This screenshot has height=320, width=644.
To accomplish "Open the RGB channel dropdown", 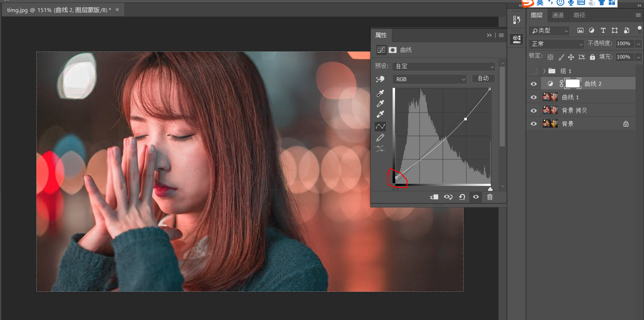I will coord(429,79).
